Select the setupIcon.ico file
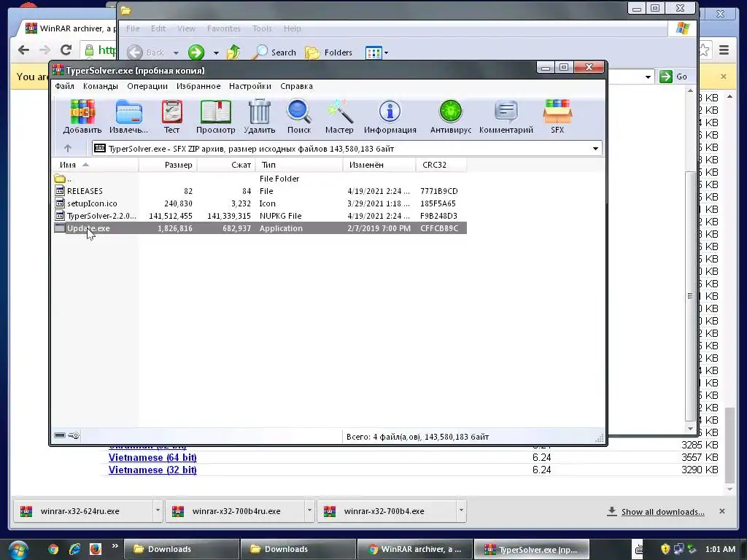The width and height of the screenshot is (747, 560). coord(260,203)
